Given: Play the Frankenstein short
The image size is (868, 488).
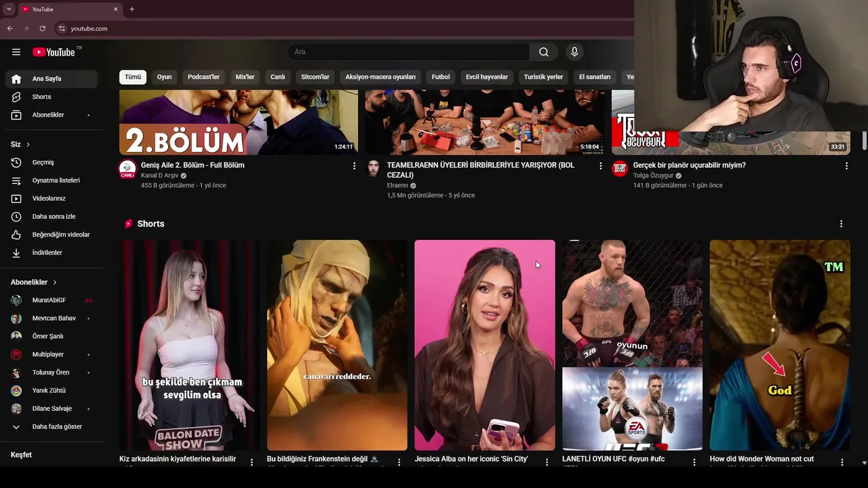Looking at the screenshot, I should [x=337, y=345].
